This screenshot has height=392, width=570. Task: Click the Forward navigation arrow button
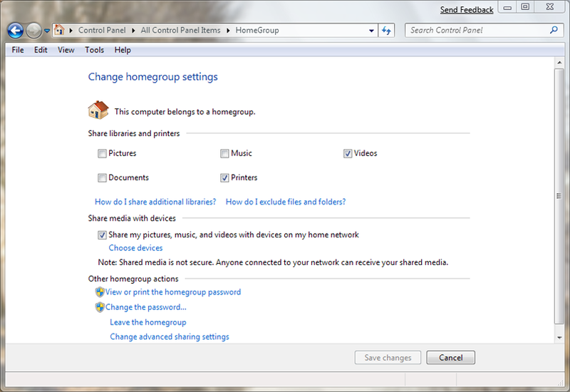(x=34, y=31)
